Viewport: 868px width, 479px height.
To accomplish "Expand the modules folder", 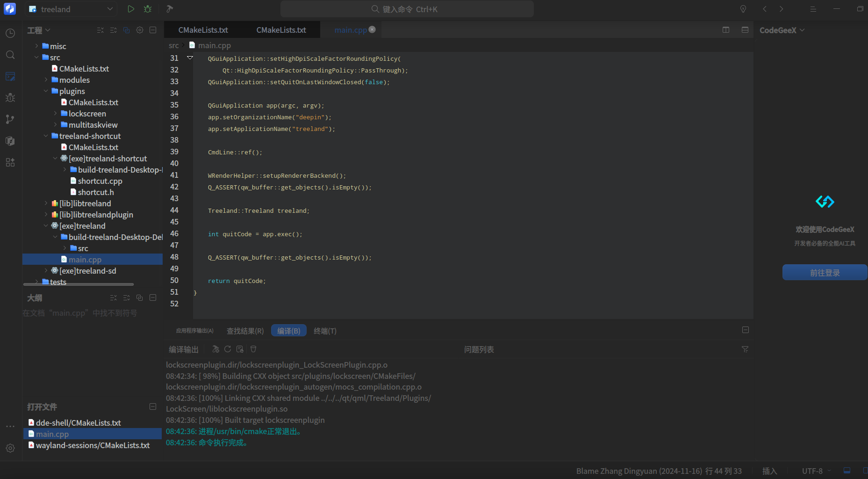I will 46,80.
